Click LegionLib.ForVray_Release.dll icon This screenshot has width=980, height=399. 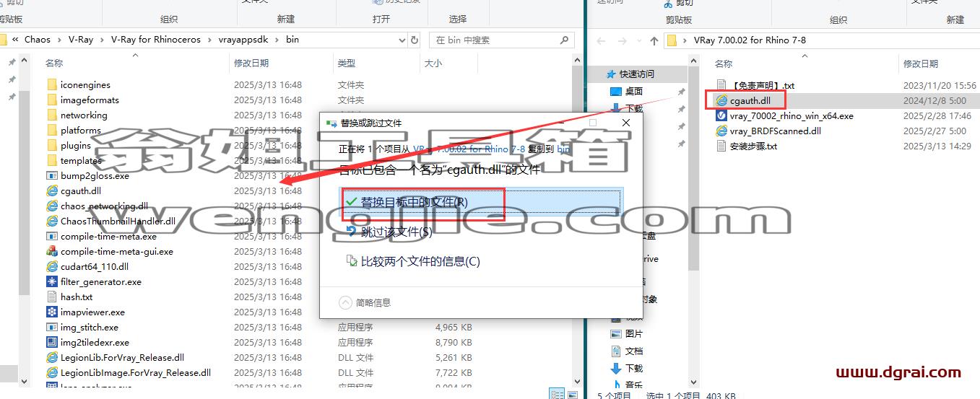(x=52, y=357)
